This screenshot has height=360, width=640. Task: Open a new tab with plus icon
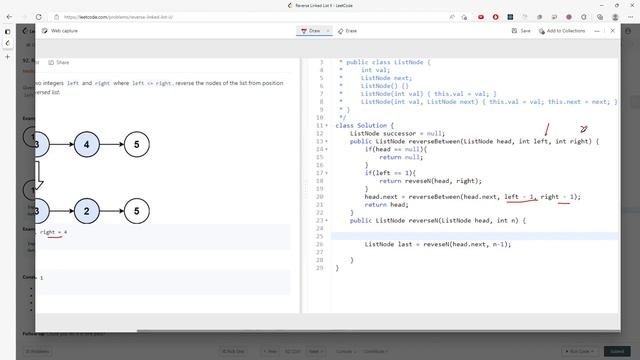(7, 57)
